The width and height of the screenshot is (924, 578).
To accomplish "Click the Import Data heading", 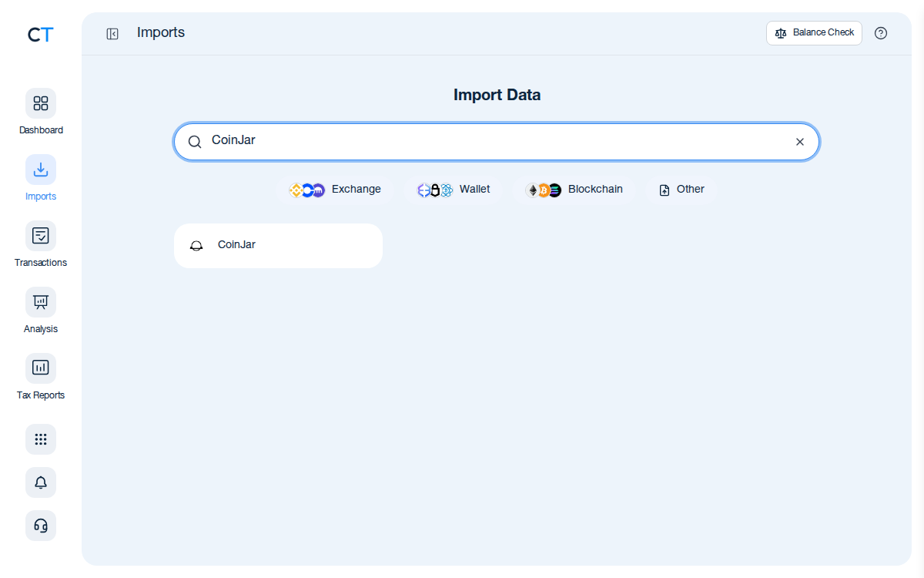I will coord(497,95).
